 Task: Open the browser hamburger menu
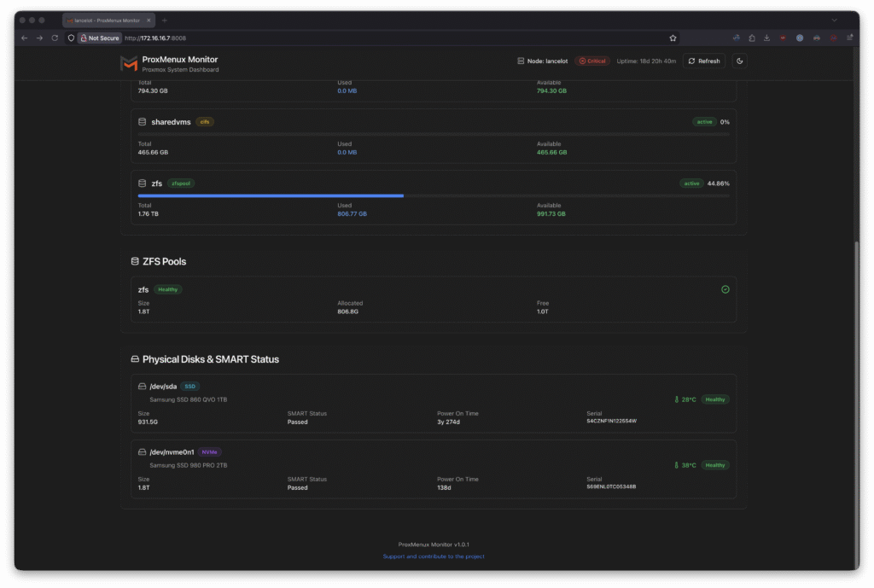(x=849, y=38)
